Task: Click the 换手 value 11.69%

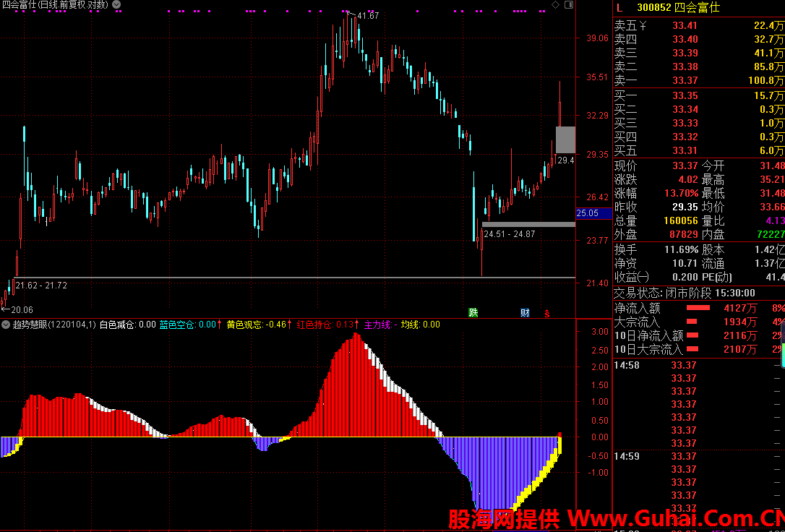Action: point(682,249)
